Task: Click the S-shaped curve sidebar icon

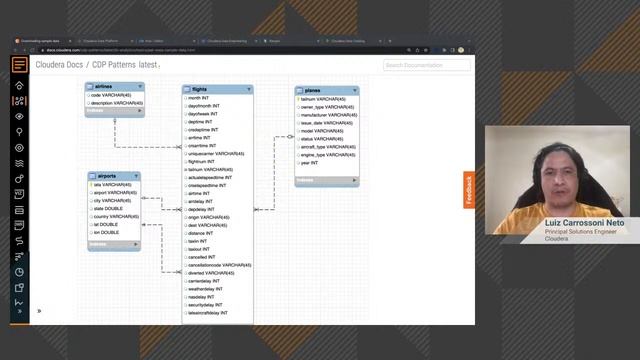Action: pos(19,241)
